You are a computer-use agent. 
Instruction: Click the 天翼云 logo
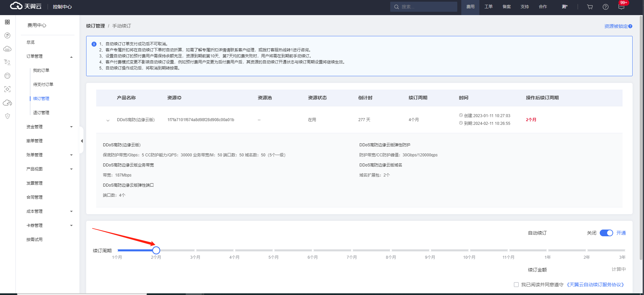click(26, 6)
